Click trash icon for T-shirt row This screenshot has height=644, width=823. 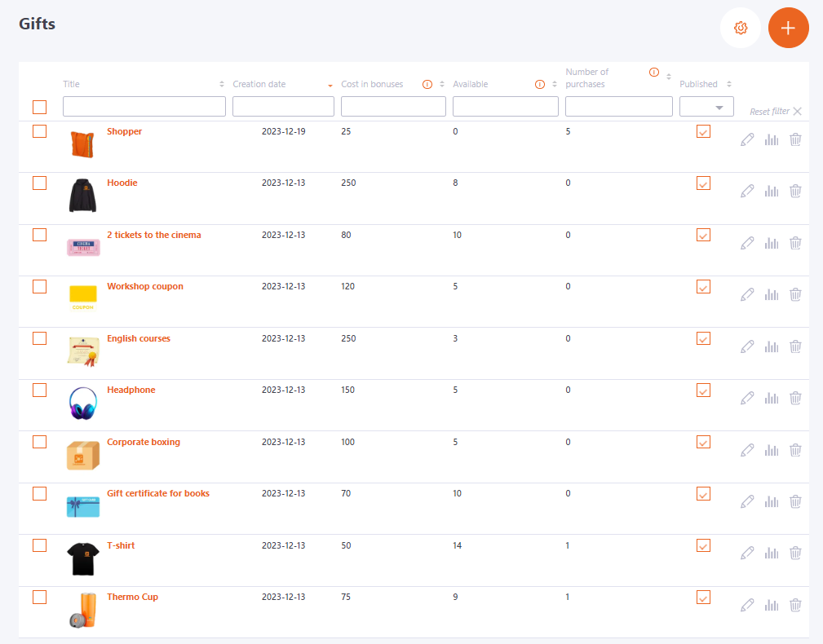[795, 553]
